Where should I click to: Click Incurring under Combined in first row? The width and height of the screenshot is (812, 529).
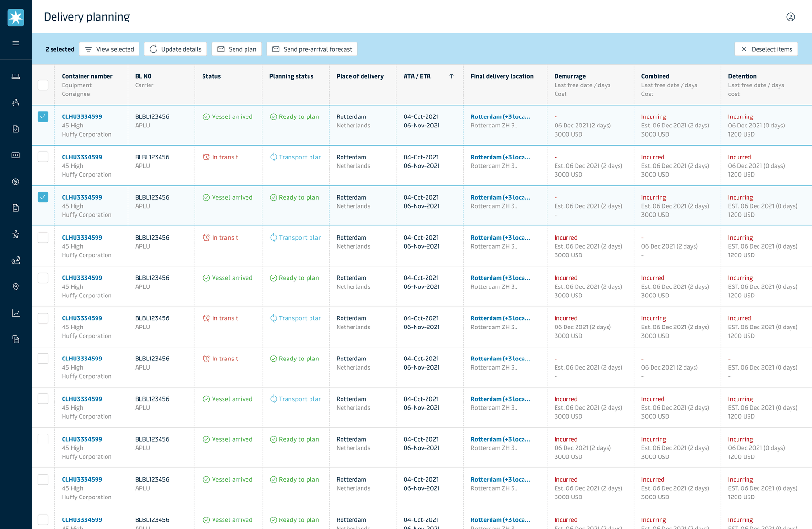coord(653,117)
